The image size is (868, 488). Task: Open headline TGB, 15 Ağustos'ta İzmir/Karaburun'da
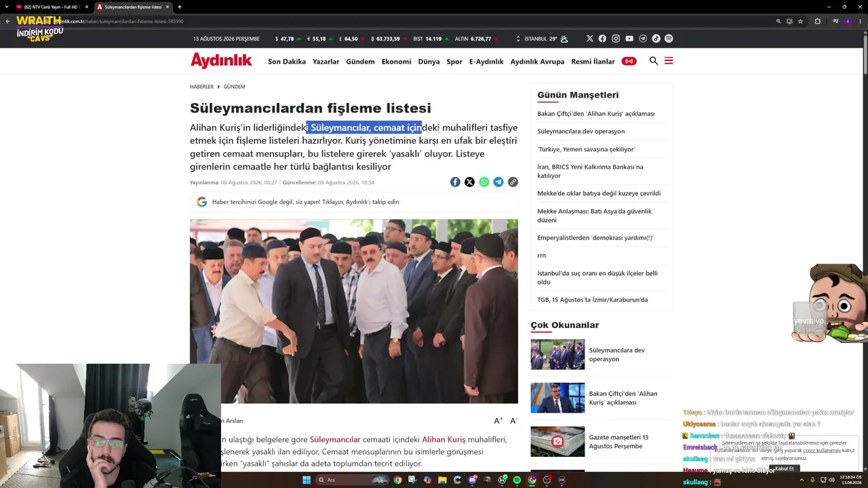pyautogui.click(x=593, y=300)
